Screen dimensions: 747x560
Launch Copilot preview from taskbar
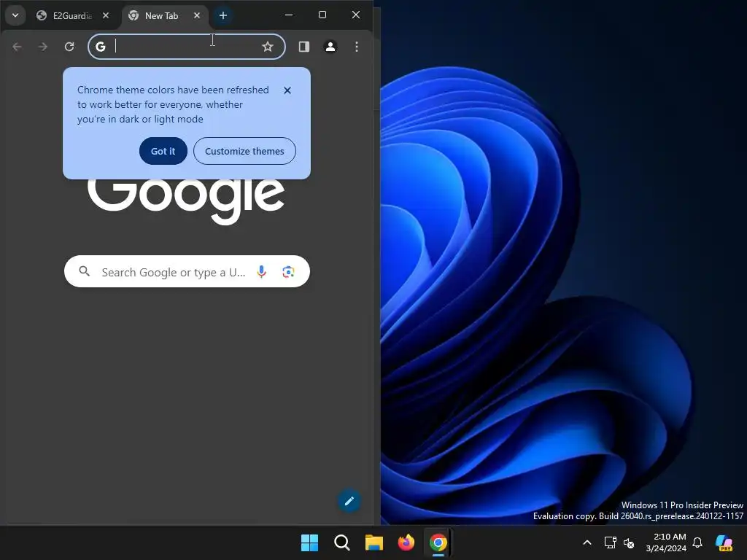pos(724,542)
